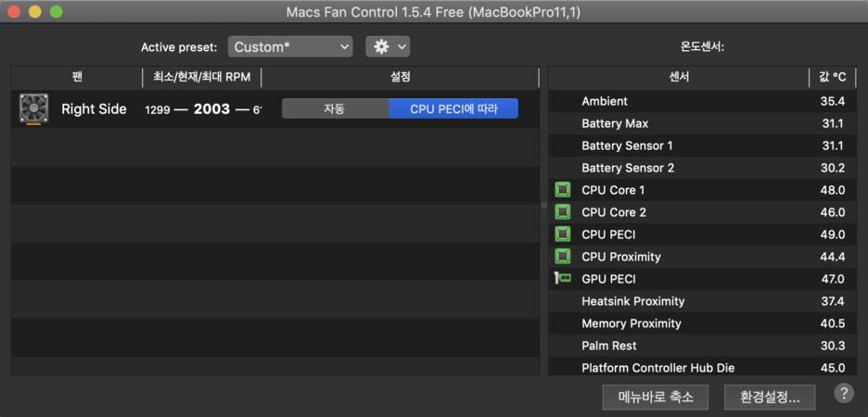The height and width of the screenshot is (417, 868).
Task: Minimize window with the yellow button
Action: [35, 12]
